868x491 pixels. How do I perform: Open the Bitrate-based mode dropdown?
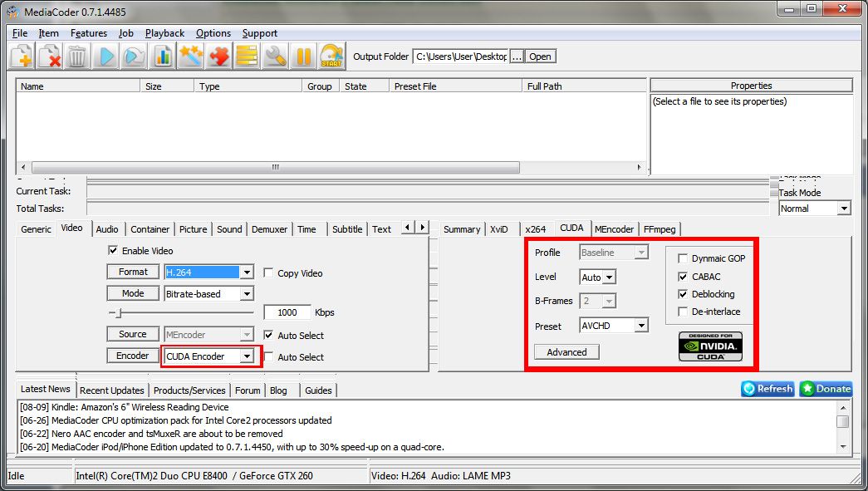click(247, 294)
